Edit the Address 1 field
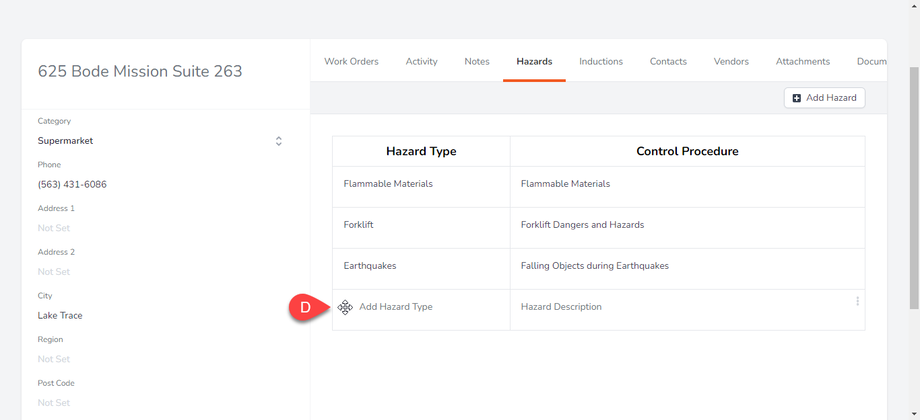The width and height of the screenshot is (920, 420). point(54,228)
